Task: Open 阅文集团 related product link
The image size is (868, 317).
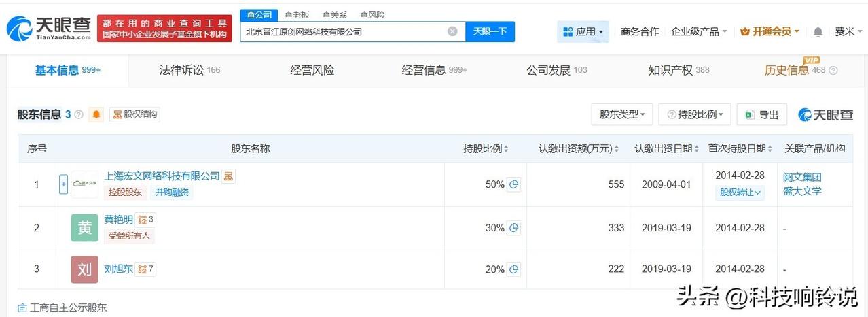Action: click(802, 178)
